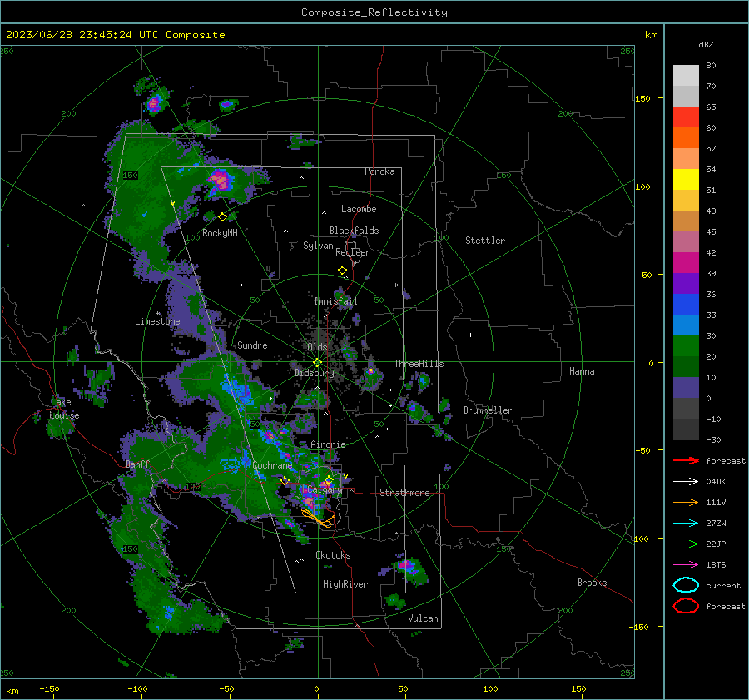Select the white 04DK arrow icon
This screenshot has width=749, height=700.
click(x=686, y=482)
